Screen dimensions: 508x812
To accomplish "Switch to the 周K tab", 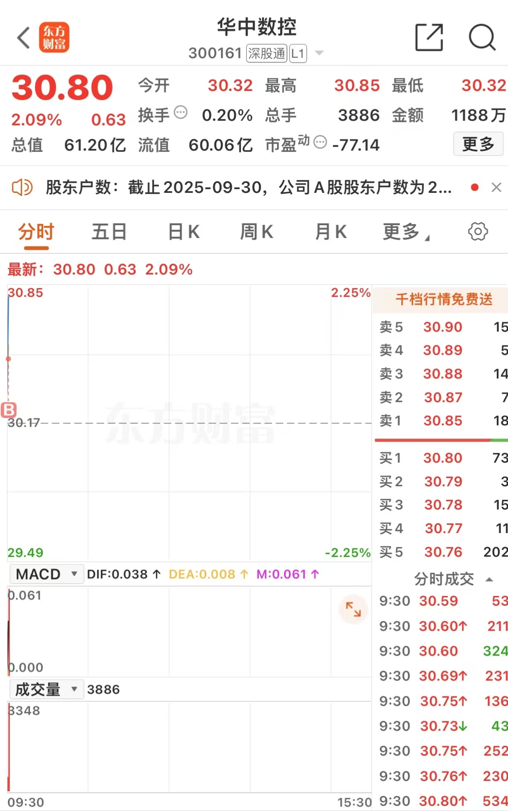I will (x=257, y=232).
